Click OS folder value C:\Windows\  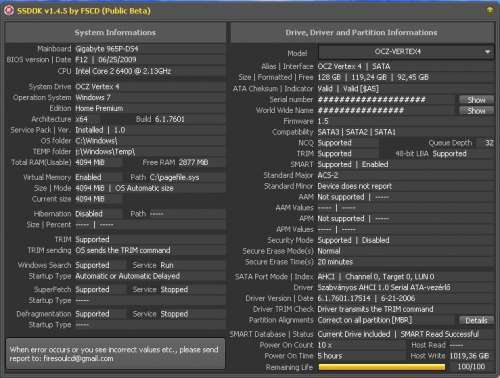(x=96, y=141)
